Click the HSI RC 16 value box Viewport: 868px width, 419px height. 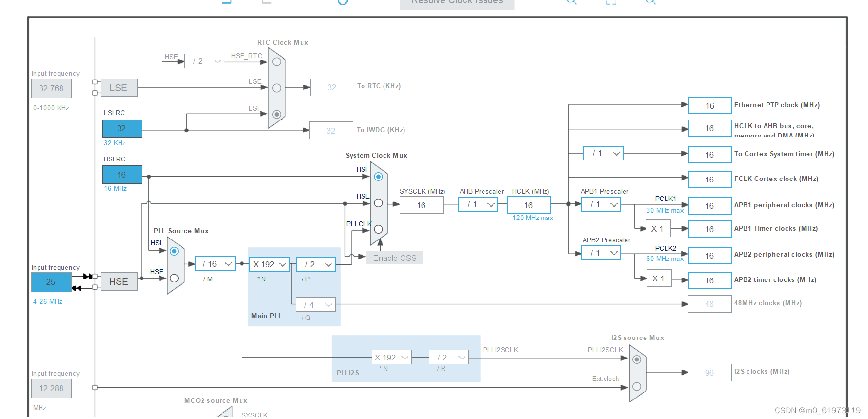(122, 174)
